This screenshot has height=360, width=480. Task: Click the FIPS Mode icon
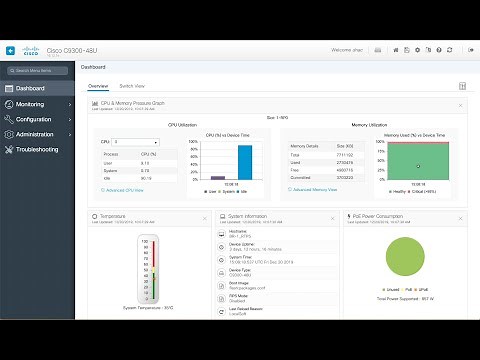coord(222,298)
